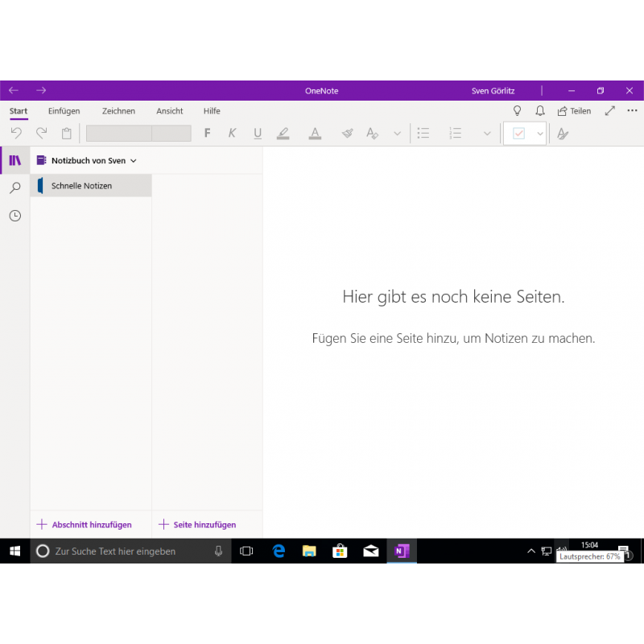This screenshot has width=644, height=644.
Task: Click Abschnitt hinzufügen button
Action: [x=85, y=525]
